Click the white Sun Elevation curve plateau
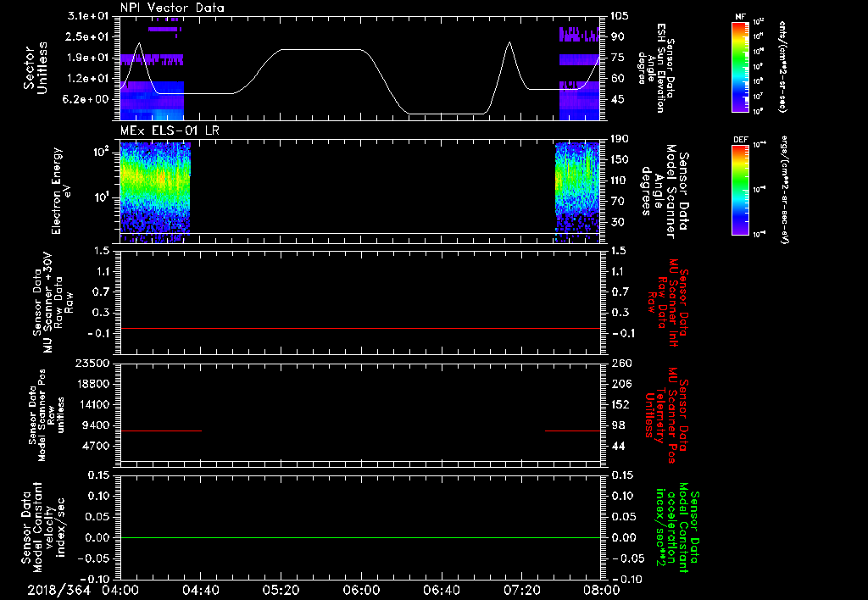The width and height of the screenshot is (868, 600). click(321, 50)
